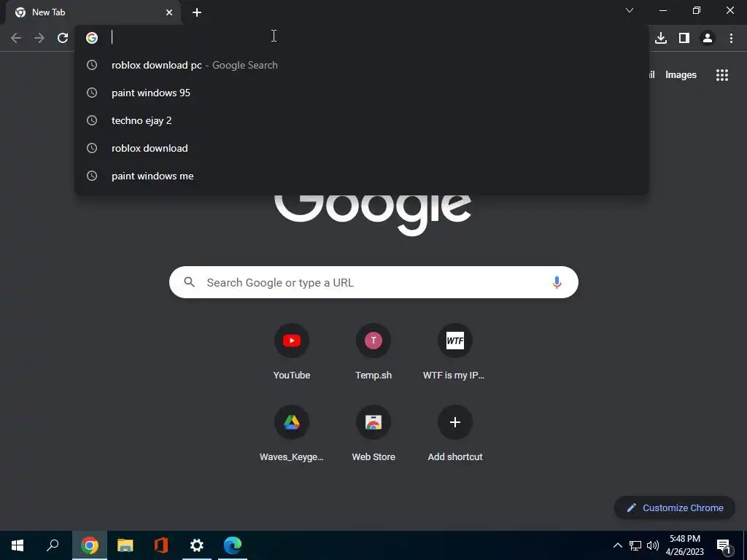Click the Google icon in the address bar
This screenshot has height=560, width=747.
coord(92,38)
